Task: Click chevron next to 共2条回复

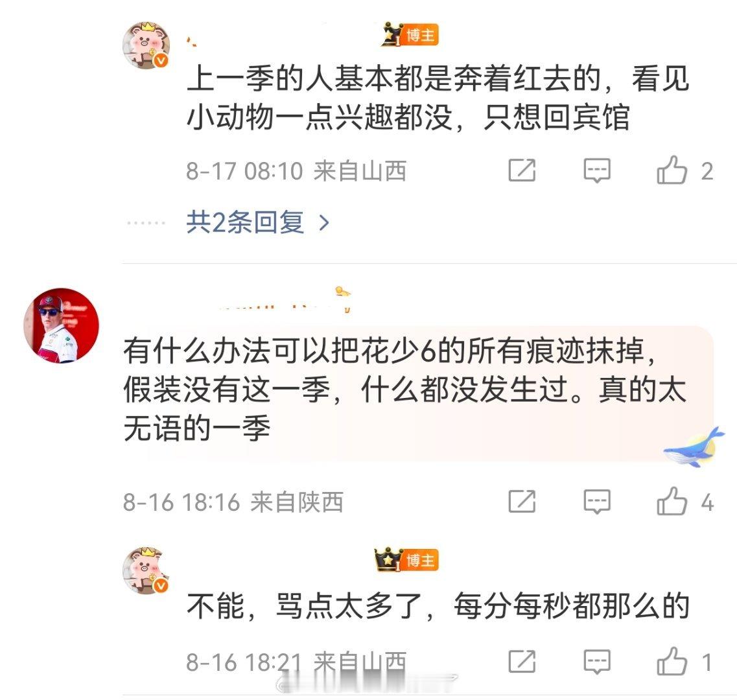Action: (x=323, y=222)
